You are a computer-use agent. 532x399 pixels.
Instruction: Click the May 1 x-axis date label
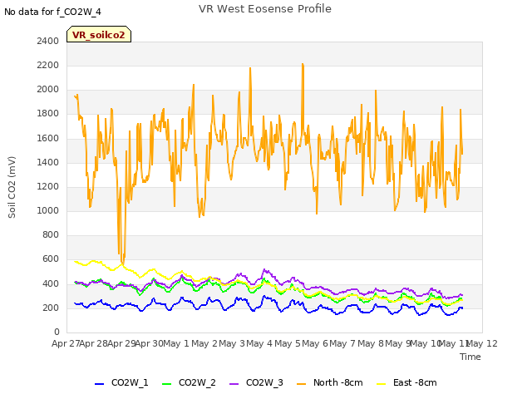pos(176,343)
